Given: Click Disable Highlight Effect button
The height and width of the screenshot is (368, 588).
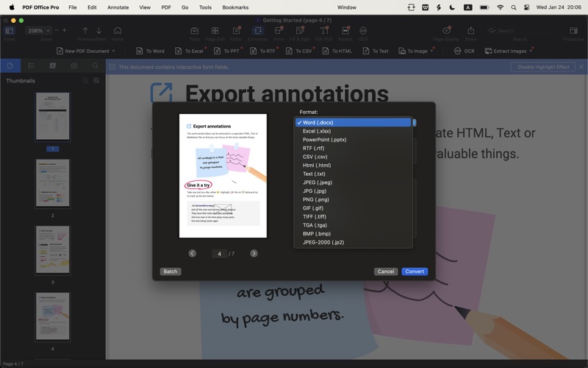Looking at the screenshot, I should 543,67.
